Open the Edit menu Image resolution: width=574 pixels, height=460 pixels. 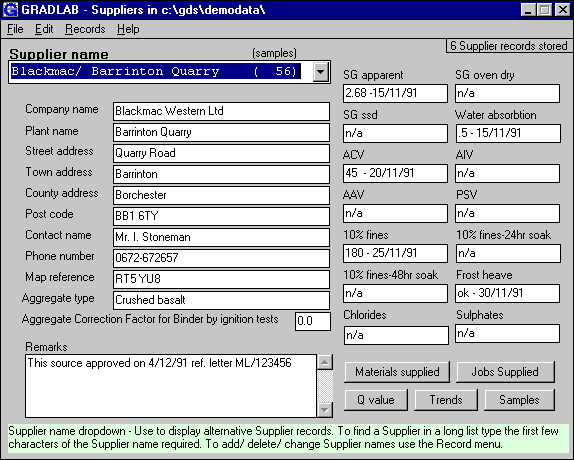pyautogui.click(x=44, y=29)
